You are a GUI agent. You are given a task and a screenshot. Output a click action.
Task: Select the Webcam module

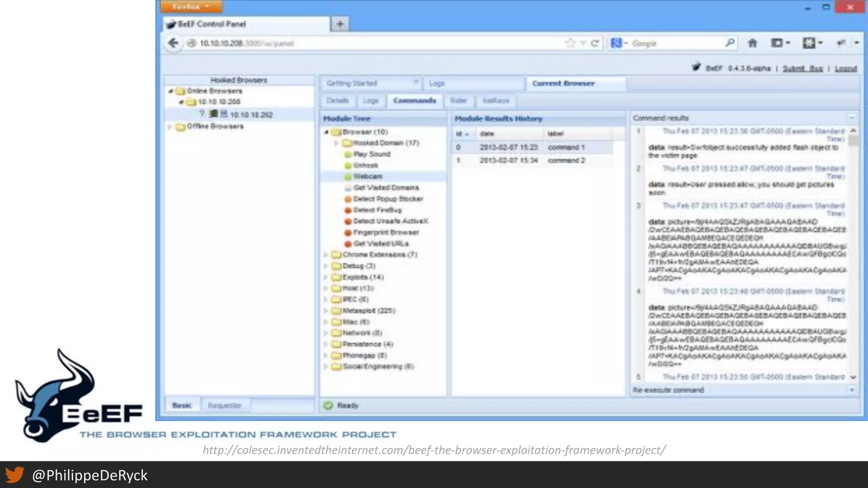tap(367, 177)
